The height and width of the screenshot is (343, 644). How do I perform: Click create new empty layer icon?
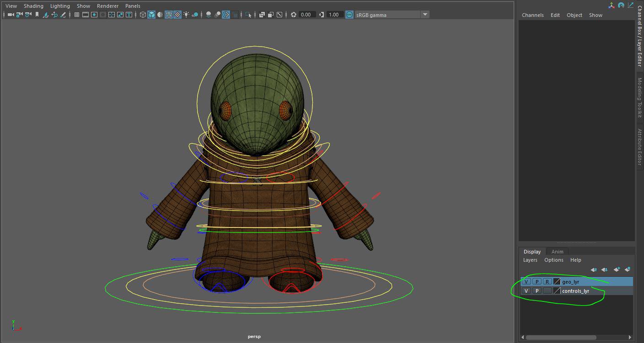[x=617, y=269]
